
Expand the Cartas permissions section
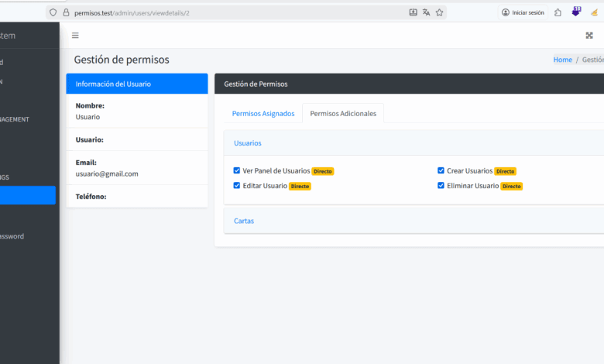(x=244, y=221)
